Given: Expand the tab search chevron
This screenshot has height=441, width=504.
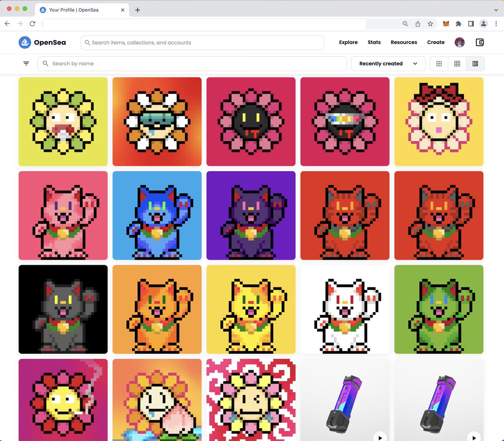Looking at the screenshot, I should (x=496, y=10).
